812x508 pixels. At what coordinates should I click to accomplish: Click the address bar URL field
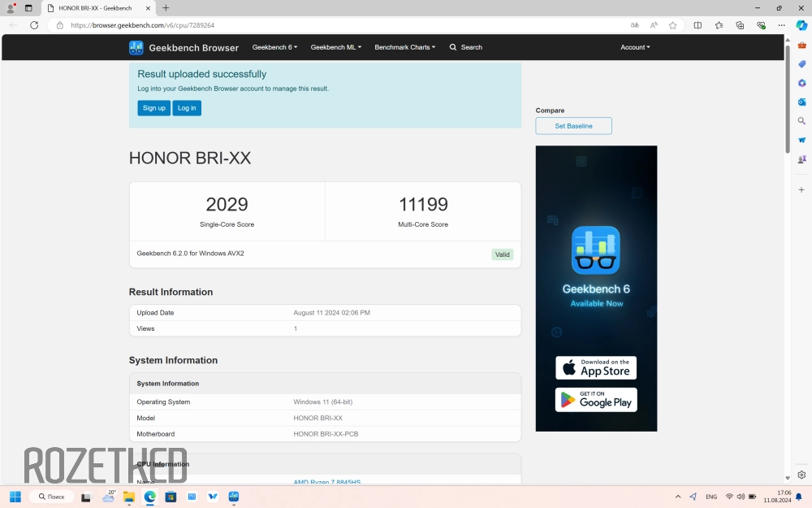[x=325, y=25]
